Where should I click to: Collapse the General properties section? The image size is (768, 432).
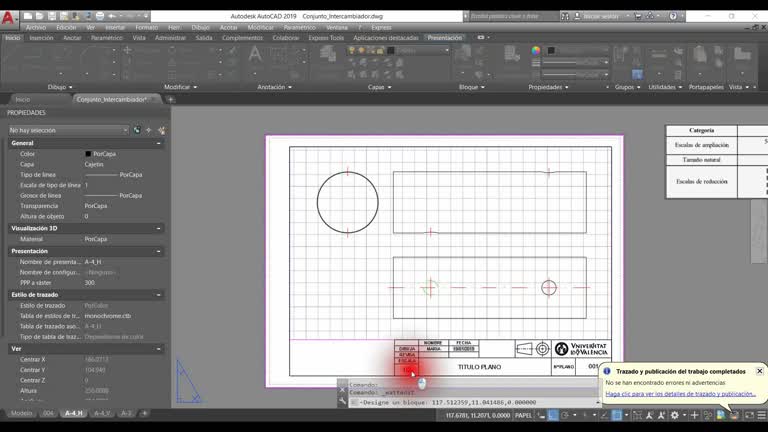[x=158, y=144]
